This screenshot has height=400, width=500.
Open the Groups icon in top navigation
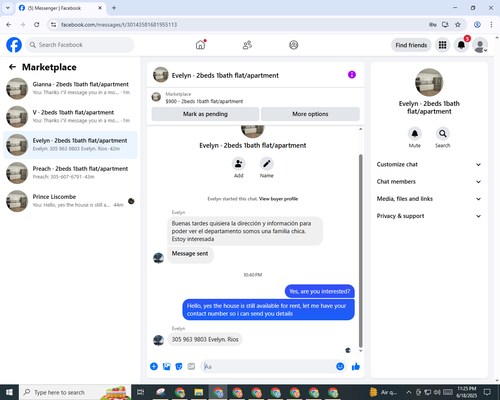pos(293,45)
